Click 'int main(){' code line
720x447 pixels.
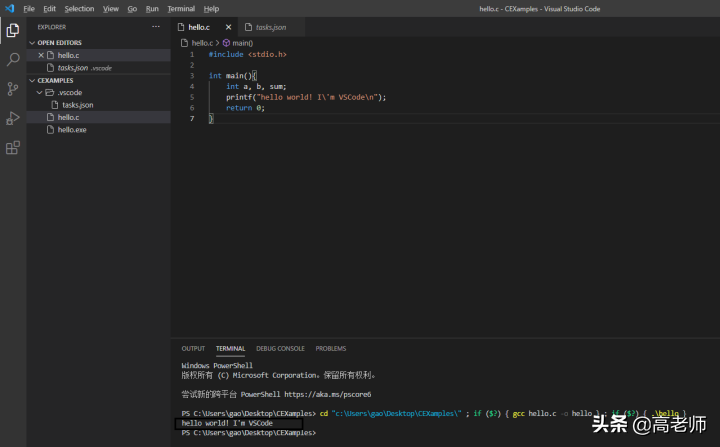(x=233, y=76)
